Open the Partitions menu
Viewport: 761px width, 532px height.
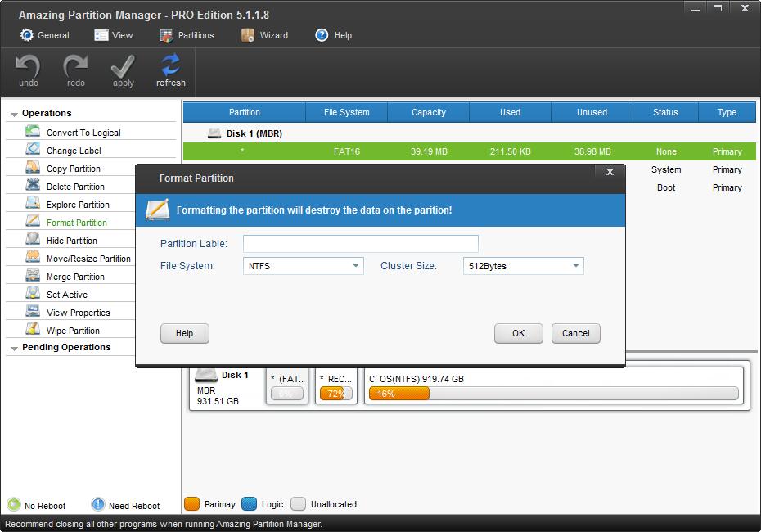[x=187, y=35]
